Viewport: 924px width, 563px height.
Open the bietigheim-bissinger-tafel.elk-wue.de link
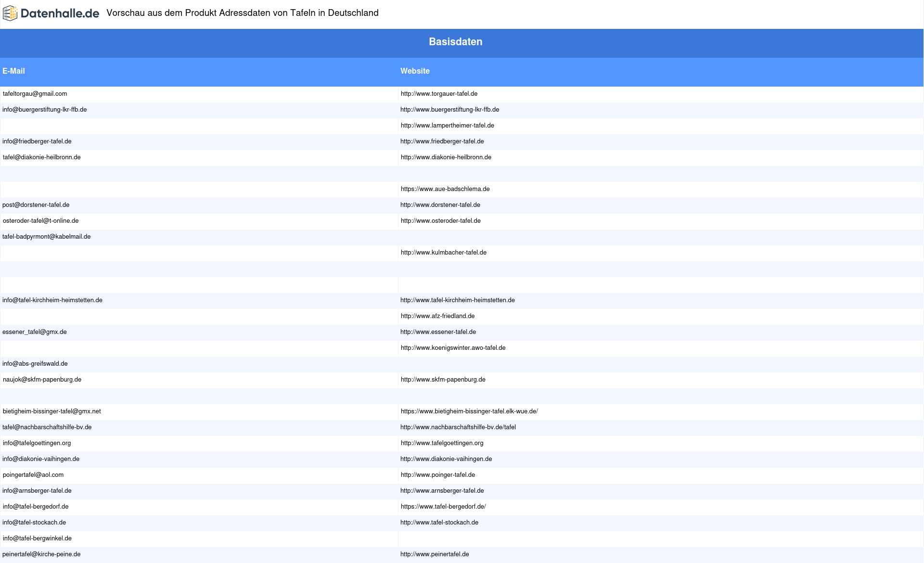[x=469, y=411]
